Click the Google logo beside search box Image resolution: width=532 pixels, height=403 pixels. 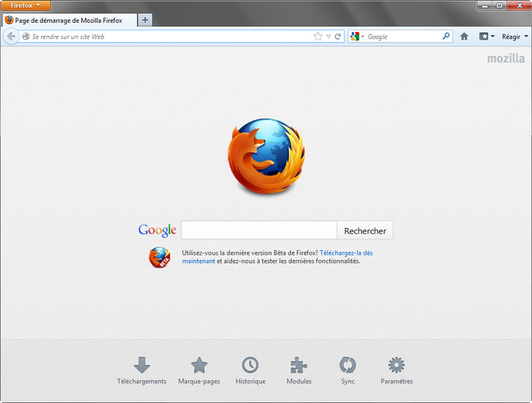coord(157,230)
